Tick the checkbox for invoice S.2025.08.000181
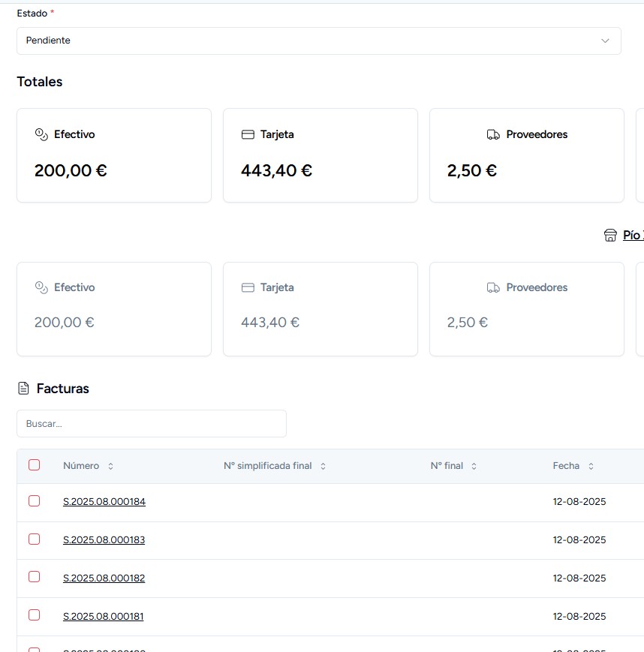Screen dimensions: 644x652 (34, 615)
